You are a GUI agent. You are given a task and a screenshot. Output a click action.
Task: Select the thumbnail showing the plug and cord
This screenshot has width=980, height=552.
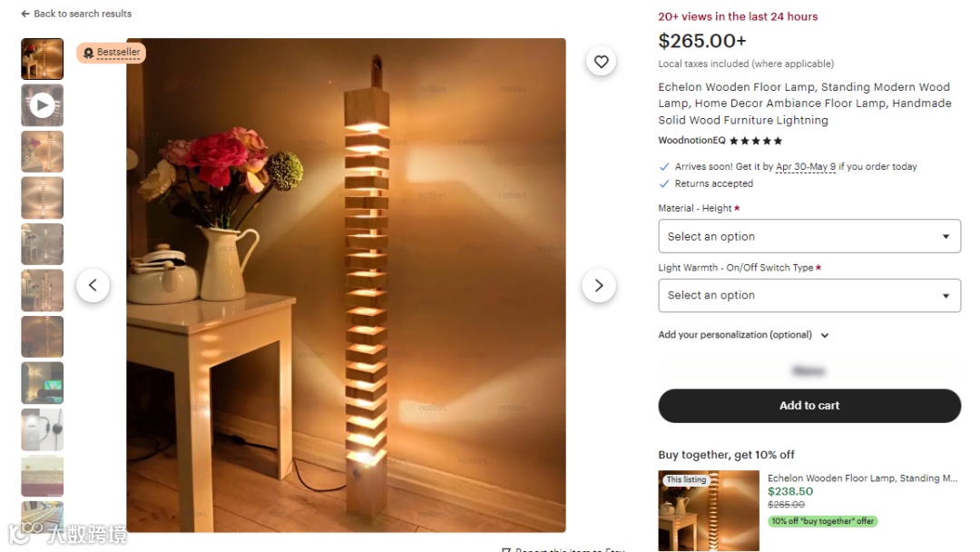pos(42,429)
